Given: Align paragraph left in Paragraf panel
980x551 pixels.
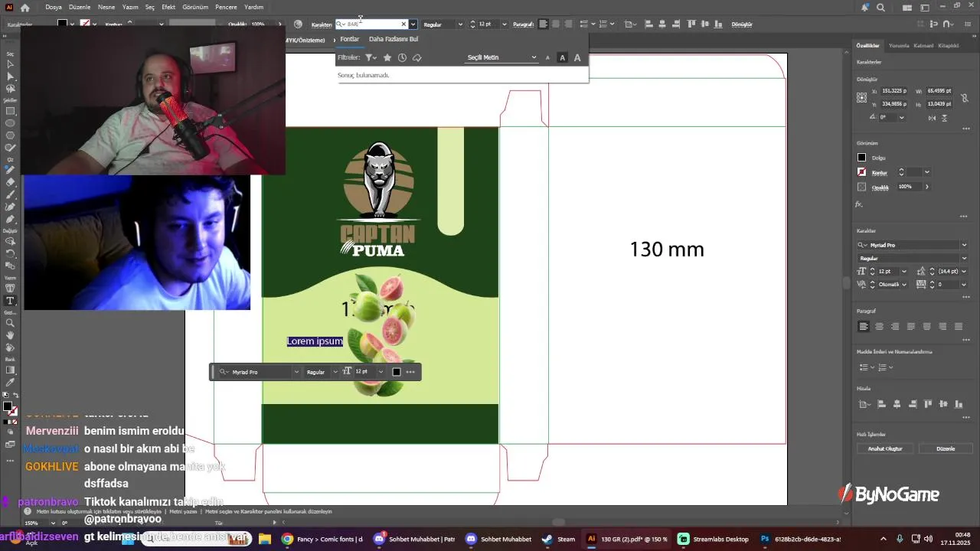Looking at the screenshot, I should (x=864, y=326).
